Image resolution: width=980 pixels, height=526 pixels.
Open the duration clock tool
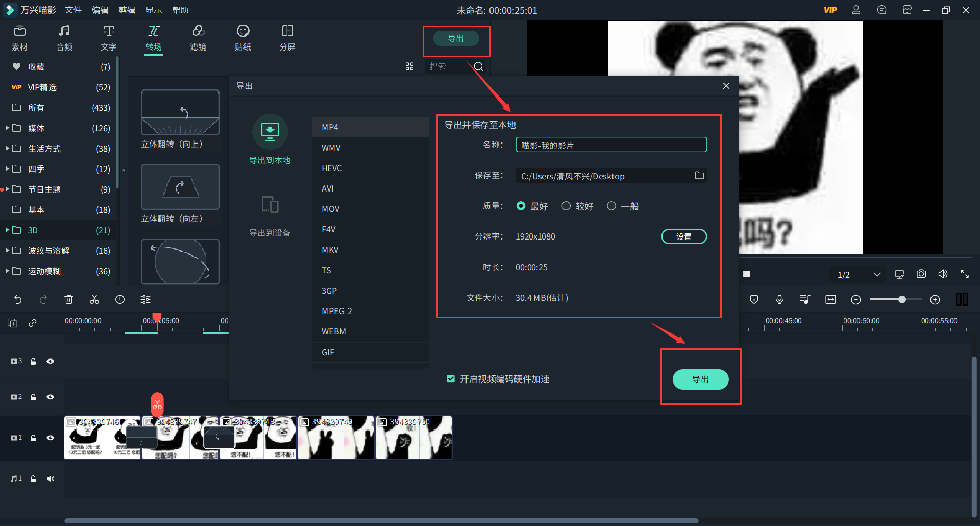pos(120,299)
